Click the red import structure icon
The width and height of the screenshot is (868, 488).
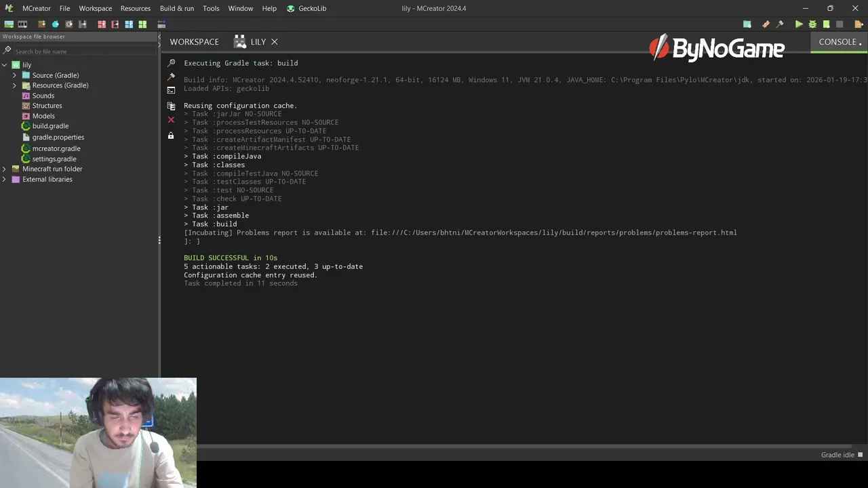(x=115, y=24)
